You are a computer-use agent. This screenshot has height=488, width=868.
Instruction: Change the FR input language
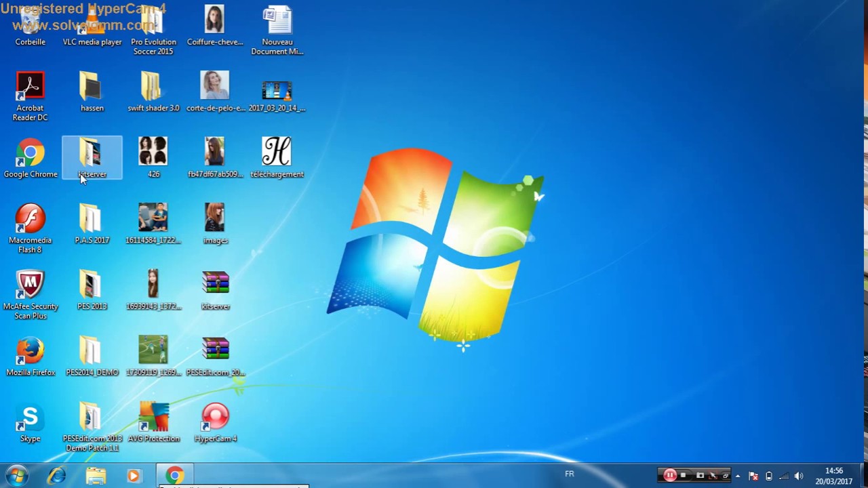[x=570, y=474]
